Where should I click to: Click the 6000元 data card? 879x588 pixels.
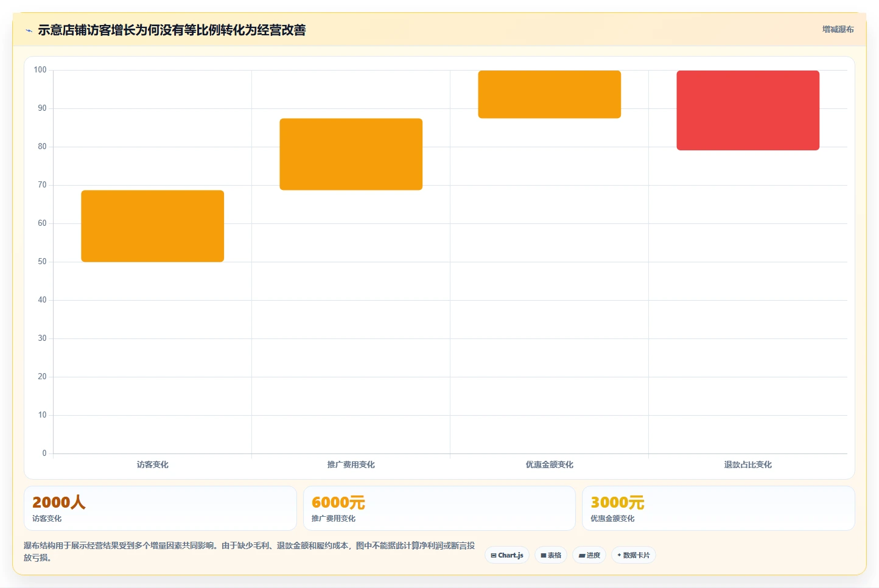439,508
